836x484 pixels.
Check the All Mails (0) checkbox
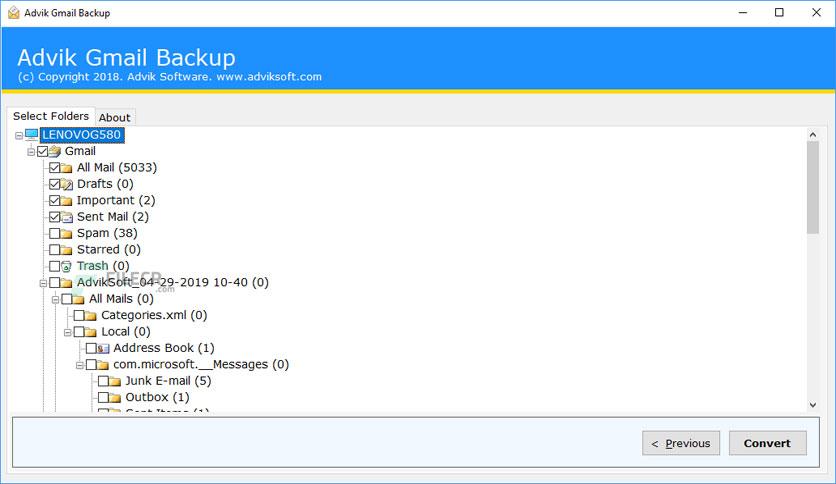pos(67,299)
